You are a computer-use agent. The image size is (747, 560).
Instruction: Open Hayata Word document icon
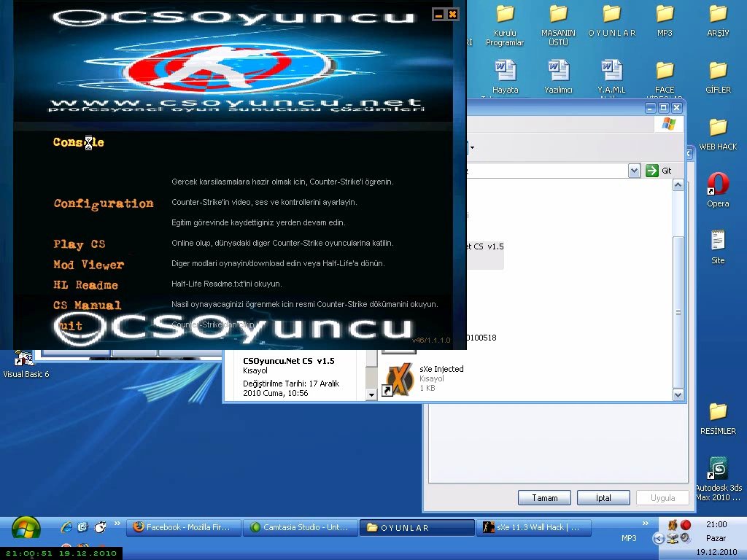coord(505,77)
